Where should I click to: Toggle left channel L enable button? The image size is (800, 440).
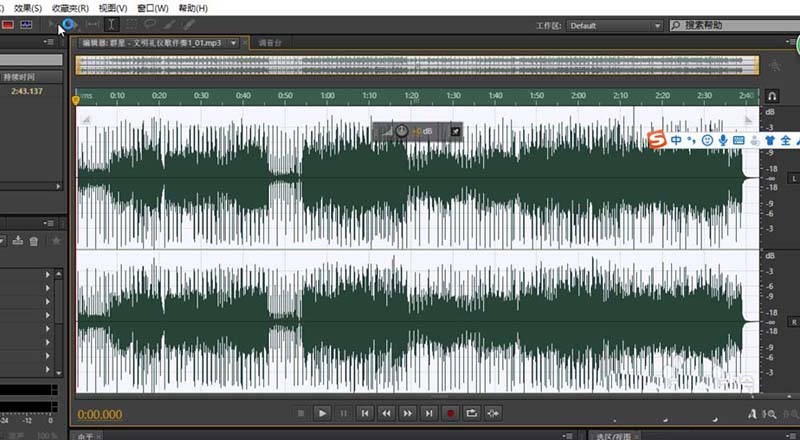[x=793, y=178]
